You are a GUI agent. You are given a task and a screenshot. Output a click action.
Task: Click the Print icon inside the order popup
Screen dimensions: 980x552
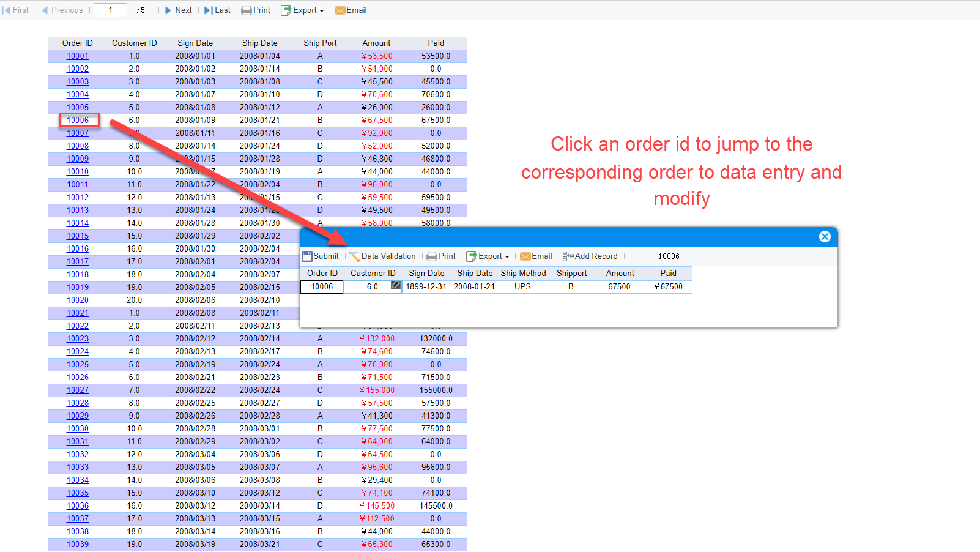click(432, 256)
